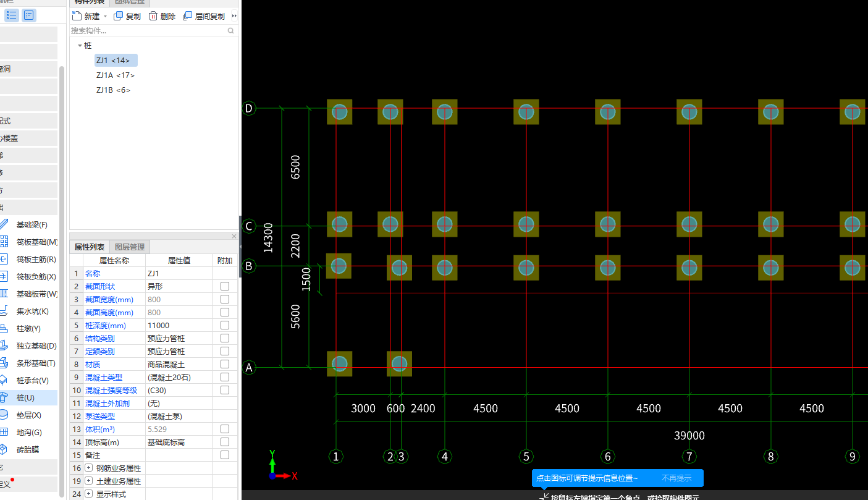Click the 删除 delete component button

coord(162,16)
